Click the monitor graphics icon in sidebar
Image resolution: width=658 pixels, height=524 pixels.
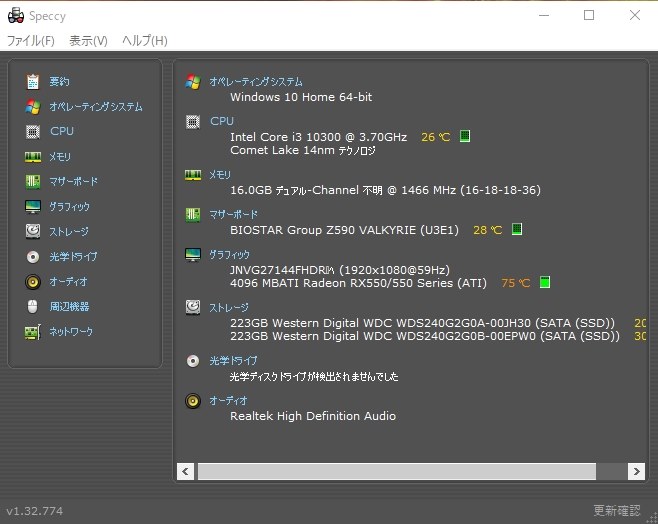tap(33, 207)
